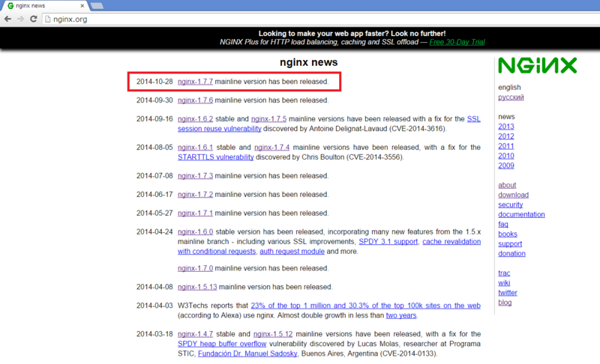This screenshot has height=364, width=600.
Task: Go to the documentation page
Action: (x=521, y=215)
